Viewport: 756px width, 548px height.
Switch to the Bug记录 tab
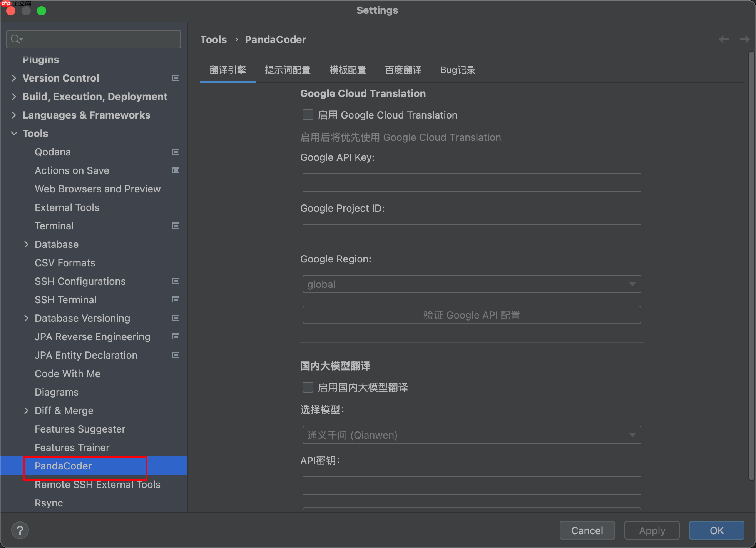point(458,70)
